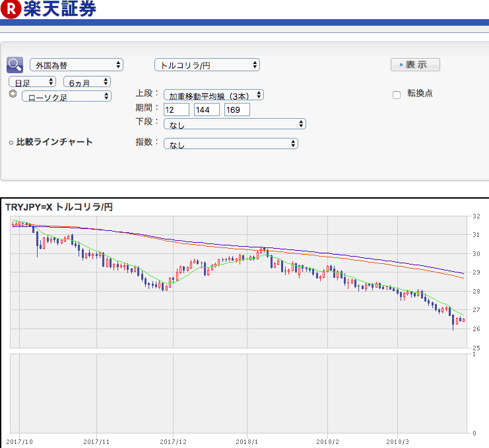Open the 6ヵ月 period dropdown

tap(87, 82)
